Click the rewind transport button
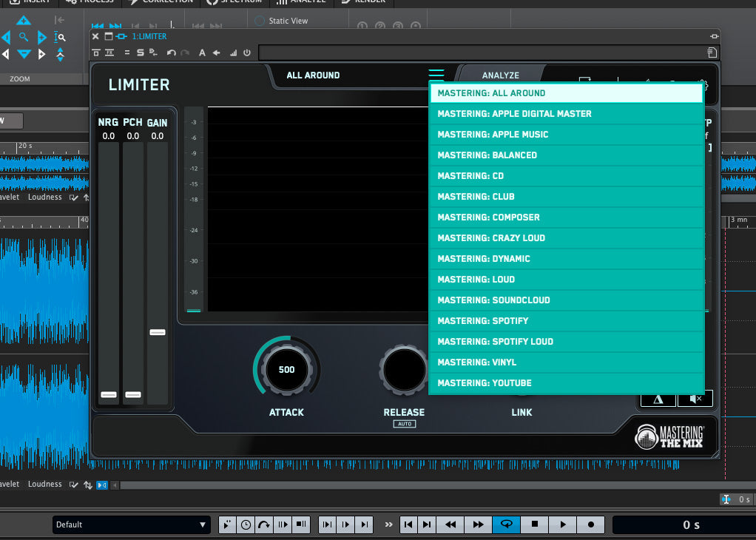 450,524
